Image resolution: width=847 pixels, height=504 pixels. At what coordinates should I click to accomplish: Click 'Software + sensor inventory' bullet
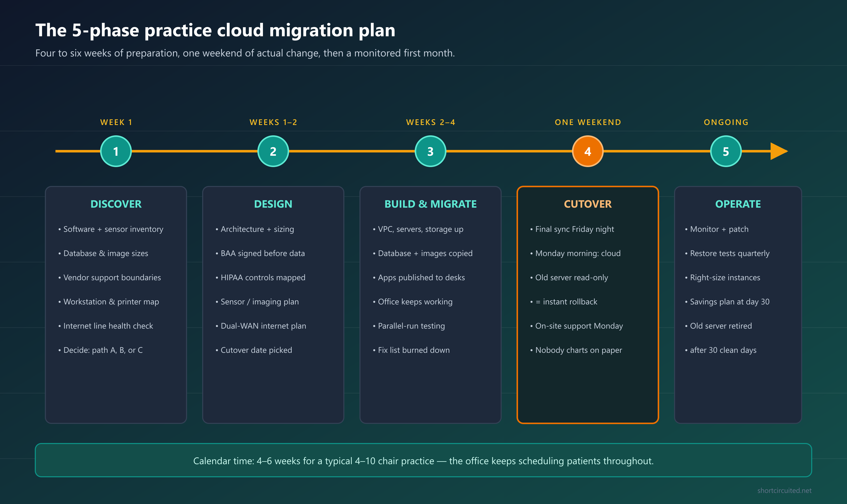(111, 229)
